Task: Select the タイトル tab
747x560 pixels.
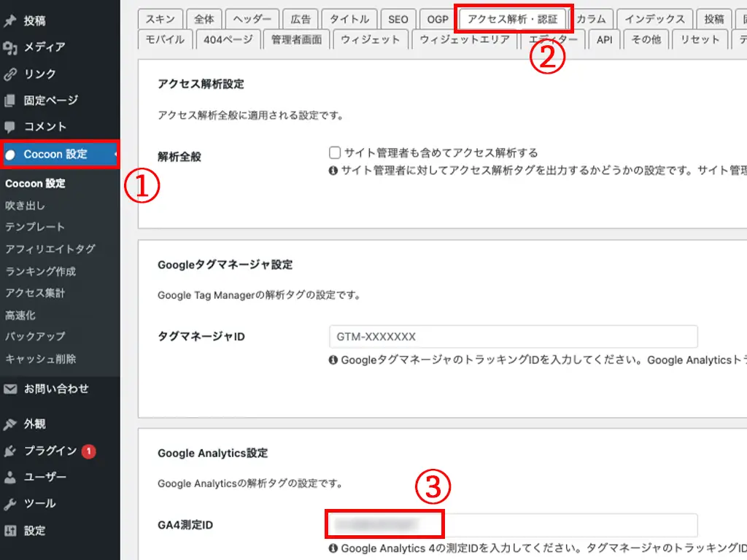Action: click(349, 19)
